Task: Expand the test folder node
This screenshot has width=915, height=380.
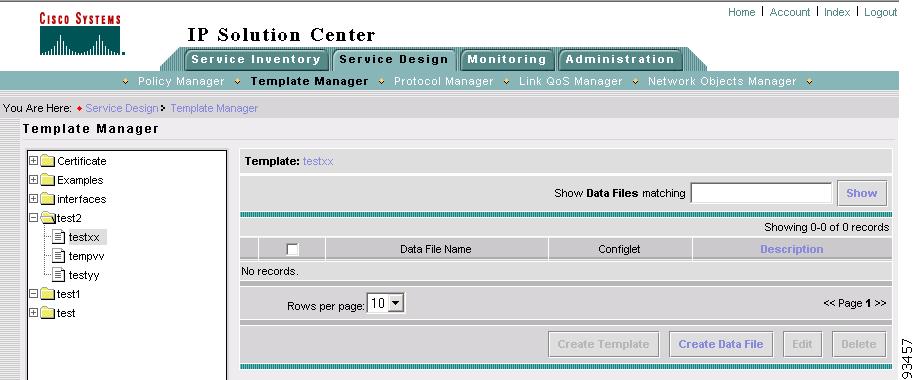Action: (x=33, y=313)
